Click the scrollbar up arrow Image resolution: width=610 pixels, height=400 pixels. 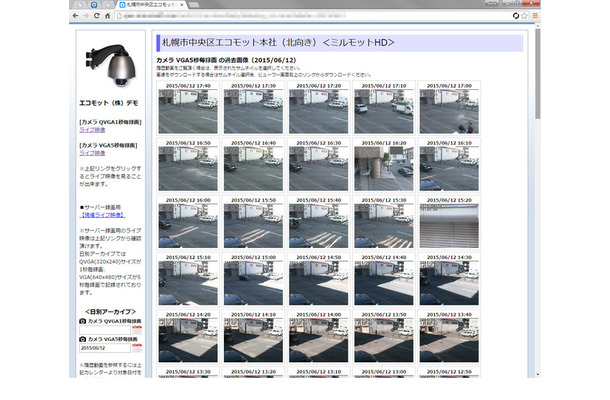tap(538, 26)
